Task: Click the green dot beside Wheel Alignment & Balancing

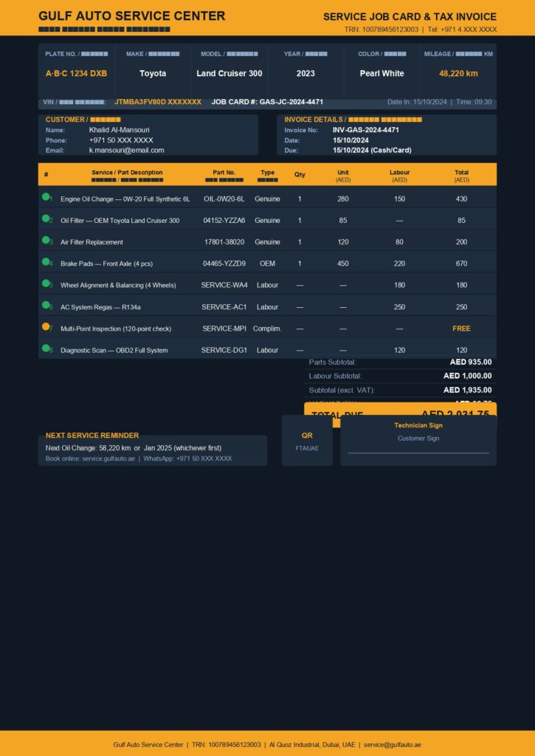Action: pos(46,283)
